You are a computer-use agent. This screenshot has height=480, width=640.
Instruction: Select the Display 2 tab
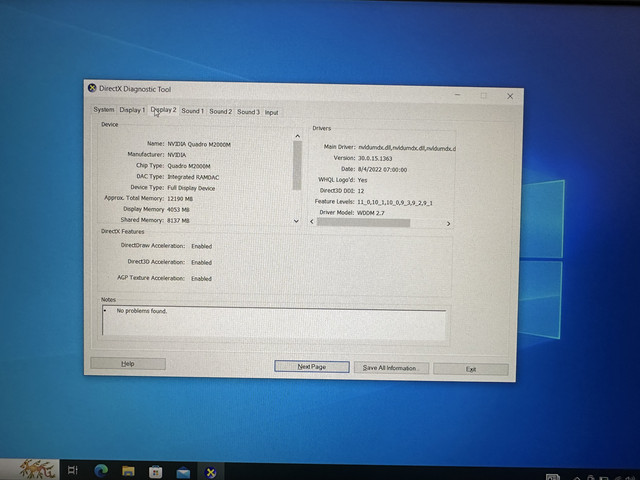coord(163,110)
